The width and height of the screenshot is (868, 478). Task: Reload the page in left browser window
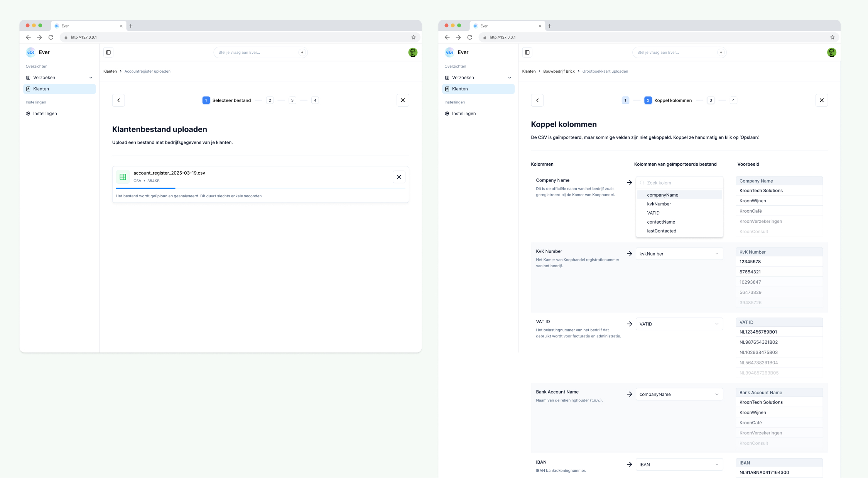point(51,37)
